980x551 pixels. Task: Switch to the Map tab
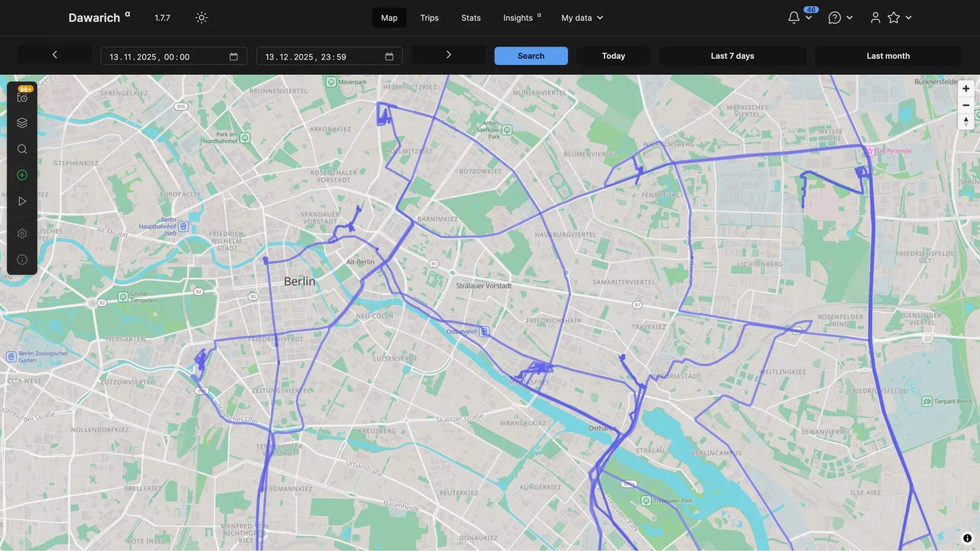click(x=389, y=18)
